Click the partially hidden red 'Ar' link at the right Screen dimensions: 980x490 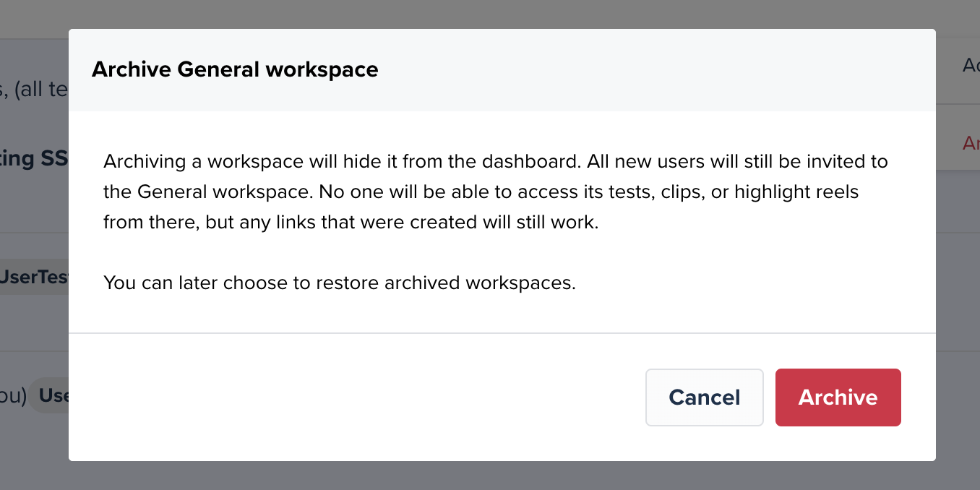click(971, 143)
